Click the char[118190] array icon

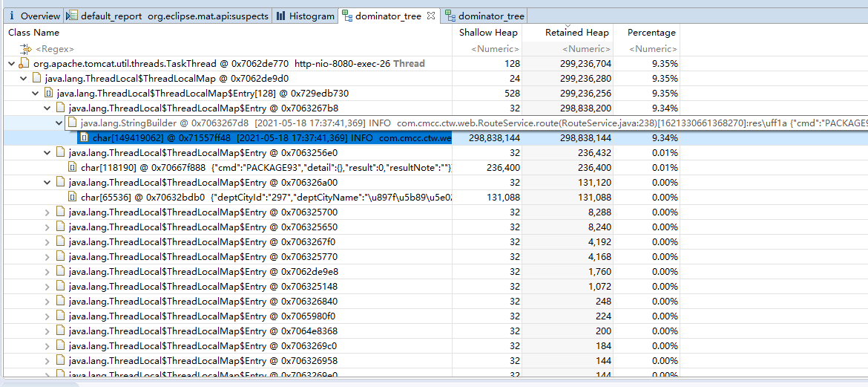click(73, 167)
